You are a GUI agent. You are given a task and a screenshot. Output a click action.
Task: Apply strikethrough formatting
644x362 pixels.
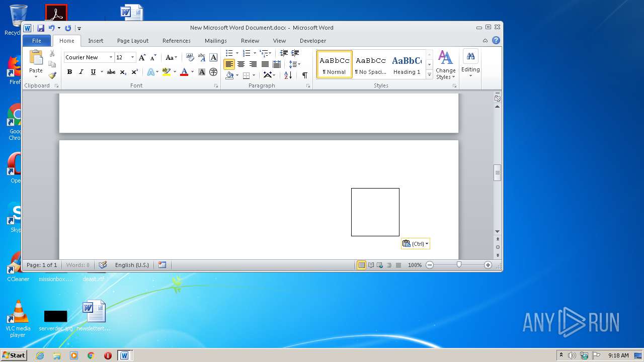coord(111,72)
